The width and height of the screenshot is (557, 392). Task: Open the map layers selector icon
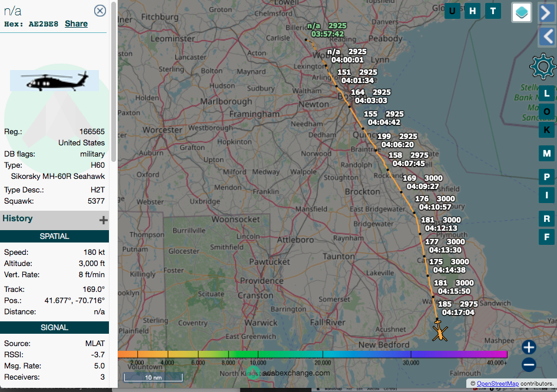pyautogui.click(x=522, y=12)
